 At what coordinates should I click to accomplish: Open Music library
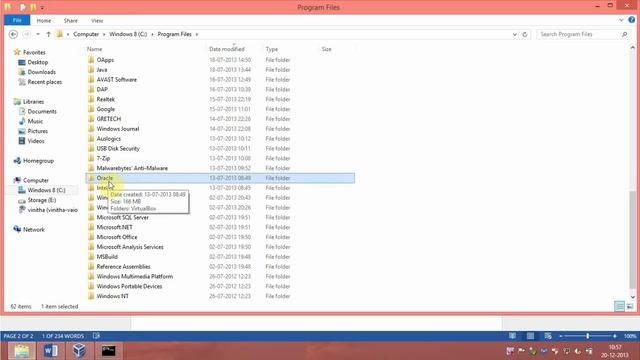[x=35, y=121]
